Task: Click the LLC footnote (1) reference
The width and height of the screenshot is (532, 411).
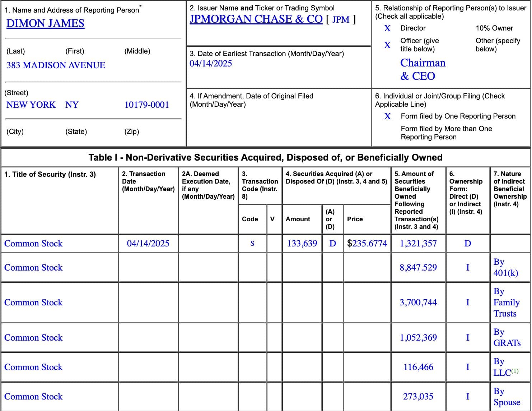Action: [x=515, y=371]
